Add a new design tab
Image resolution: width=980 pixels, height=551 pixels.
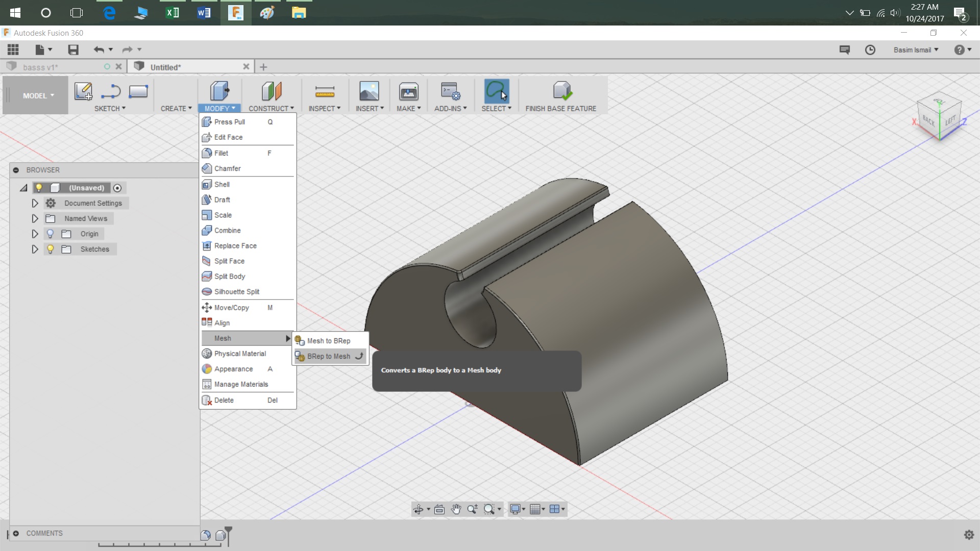pyautogui.click(x=263, y=67)
